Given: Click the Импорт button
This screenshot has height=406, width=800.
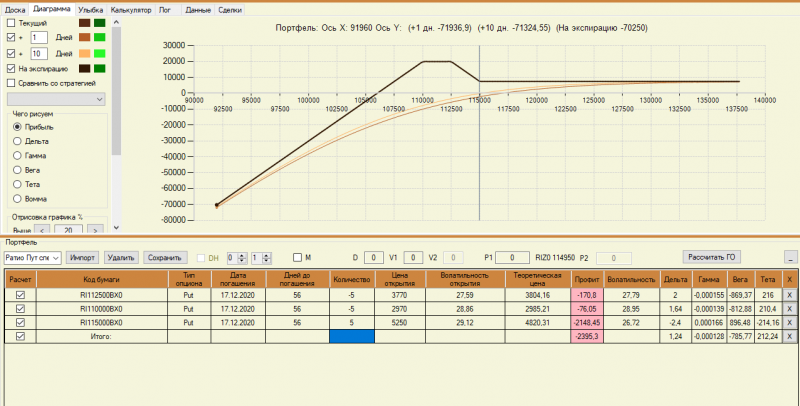Looking at the screenshot, I should [83, 258].
